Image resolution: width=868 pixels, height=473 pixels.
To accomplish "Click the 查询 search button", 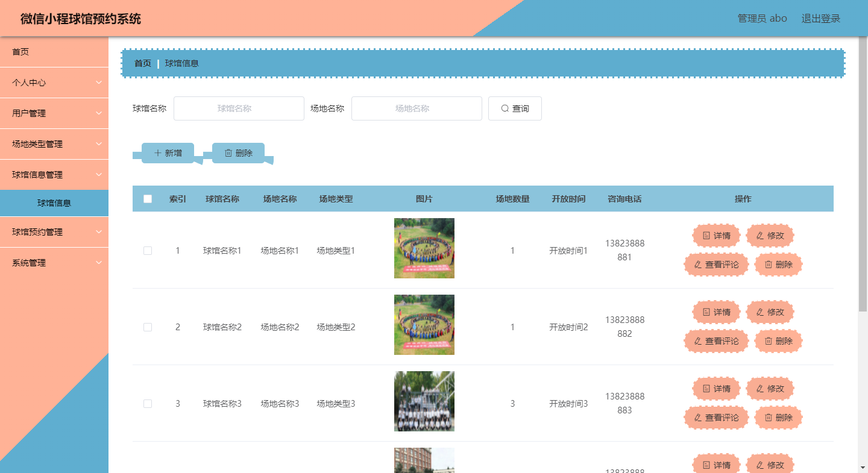I will pyautogui.click(x=515, y=108).
